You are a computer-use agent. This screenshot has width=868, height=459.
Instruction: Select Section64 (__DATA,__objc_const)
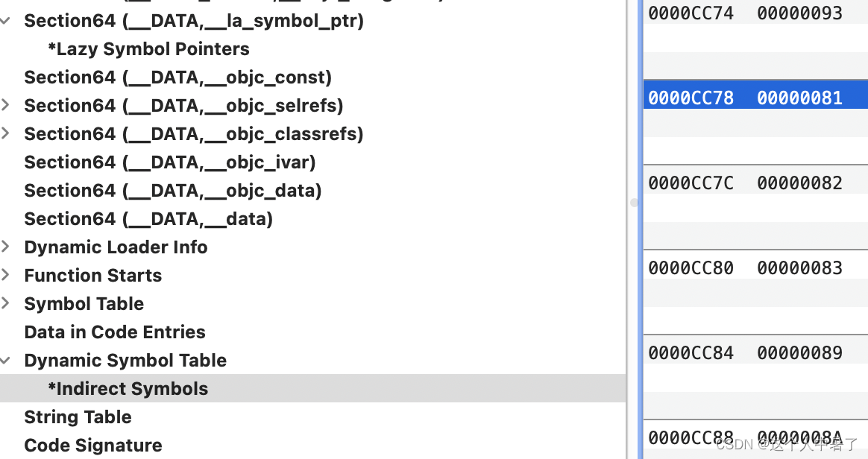[x=177, y=77]
